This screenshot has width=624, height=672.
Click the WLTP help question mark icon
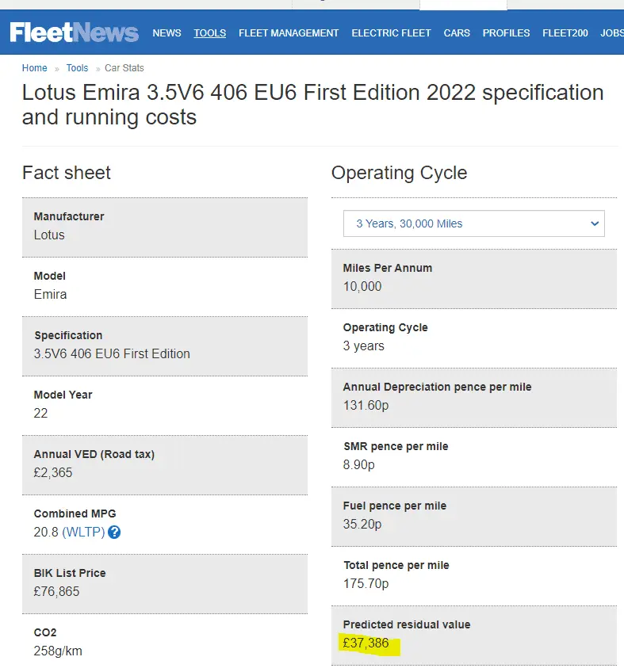pos(114,532)
